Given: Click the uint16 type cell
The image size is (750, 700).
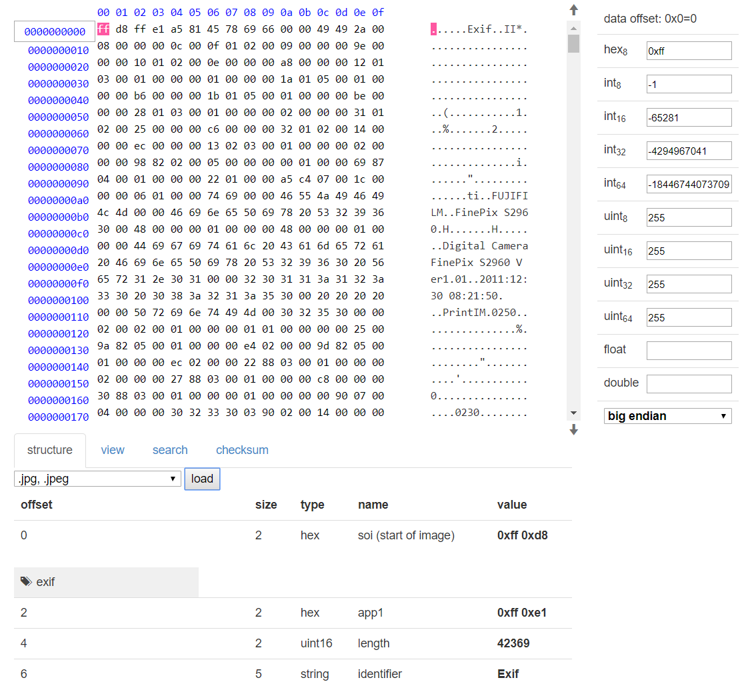Looking at the screenshot, I should pyautogui.click(x=316, y=643).
